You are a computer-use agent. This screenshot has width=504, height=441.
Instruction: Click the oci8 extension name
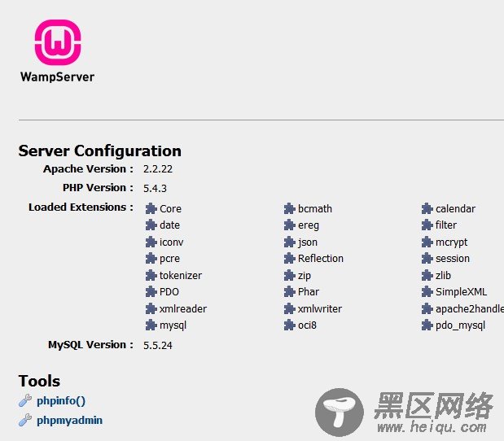pyautogui.click(x=307, y=325)
